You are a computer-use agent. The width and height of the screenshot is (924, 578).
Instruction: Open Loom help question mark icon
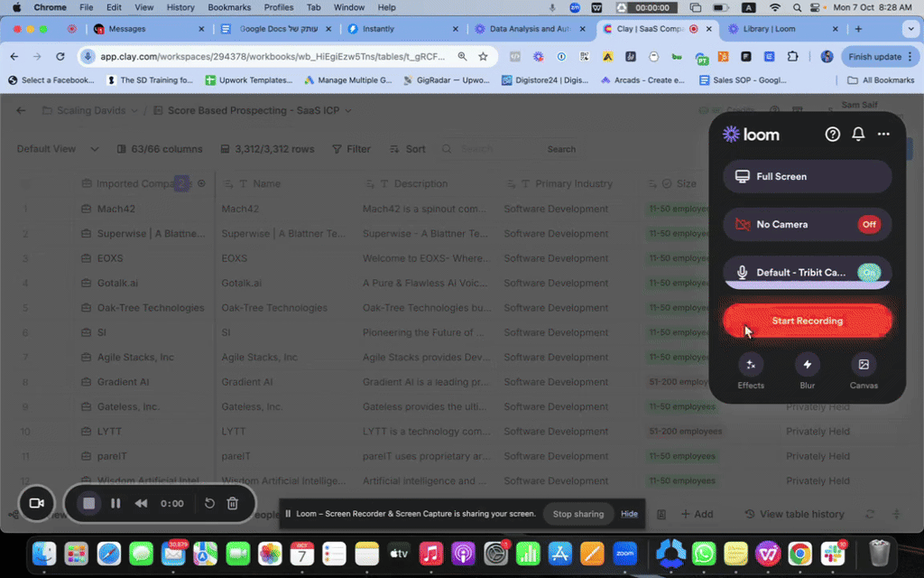833,135
